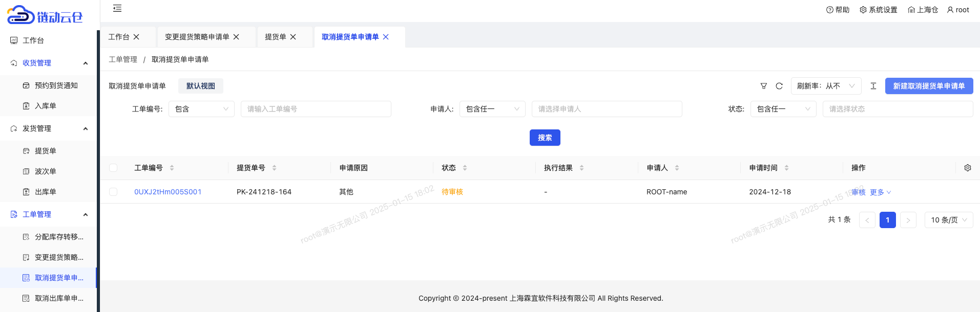Open the 刷新率 dropdown
980x312 pixels.
826,86
